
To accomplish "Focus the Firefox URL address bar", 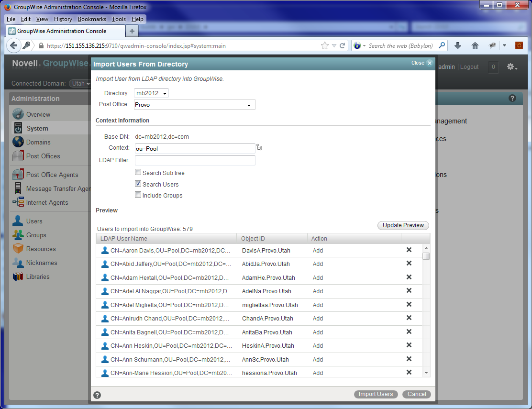I will tap(181, 45).
